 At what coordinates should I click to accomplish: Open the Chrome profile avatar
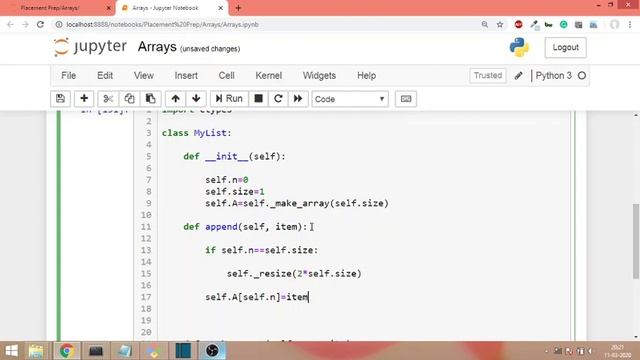(614, 24)
